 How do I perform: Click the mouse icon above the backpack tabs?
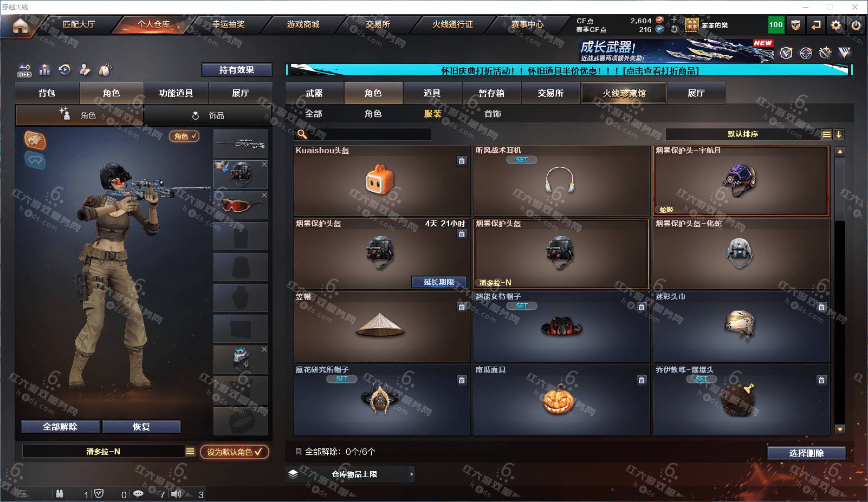[x=105, y=70]
